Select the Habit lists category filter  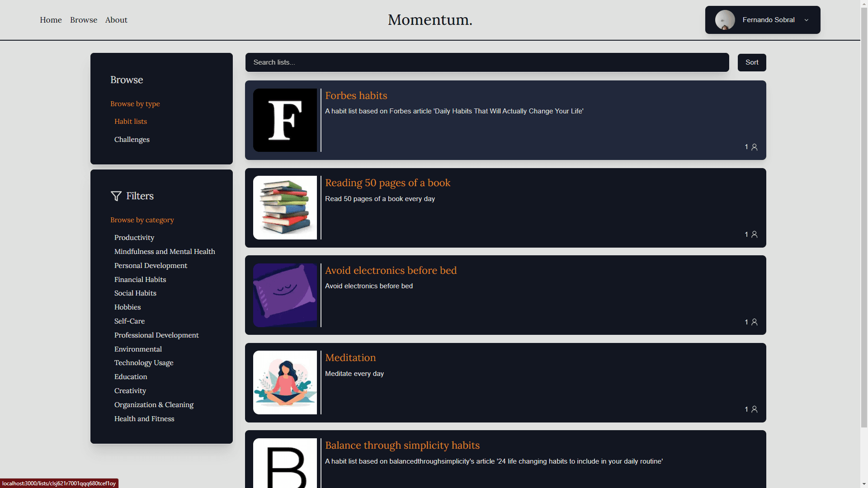click(131, 122)
